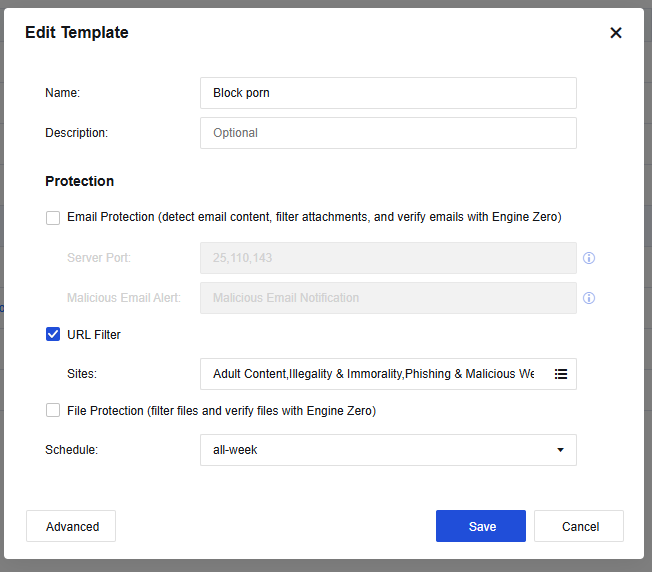
Task: Enable the File Protection checkbox
Action: tap(53, 411)
